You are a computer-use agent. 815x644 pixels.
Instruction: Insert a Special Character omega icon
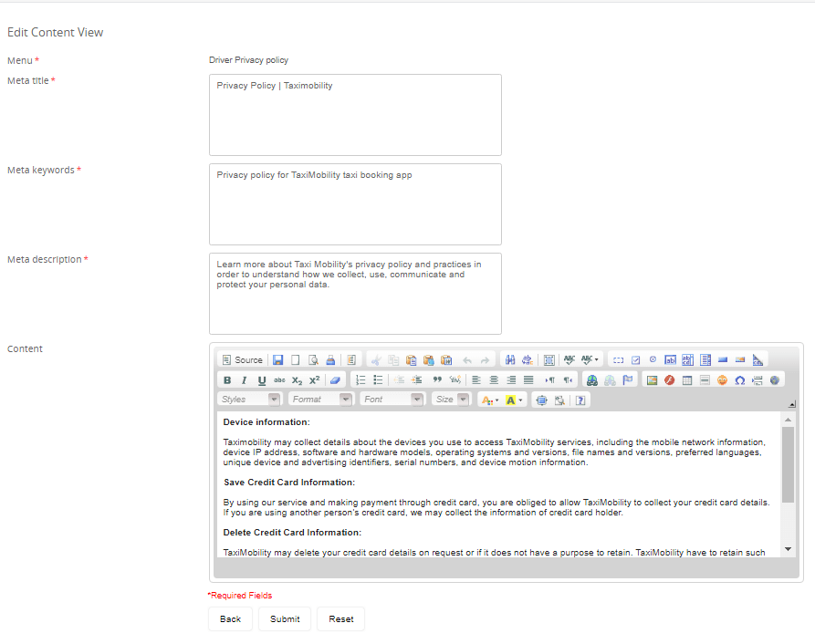coord(739,380)
